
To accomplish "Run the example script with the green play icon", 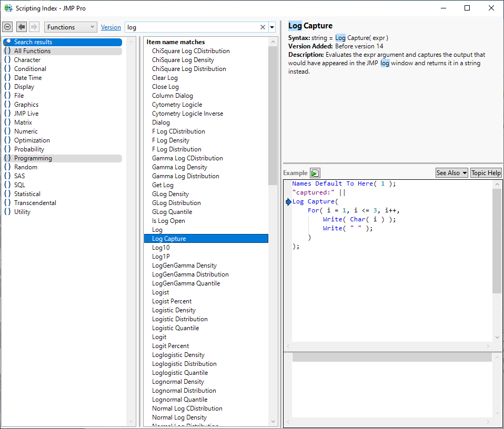I will point(315,173).
